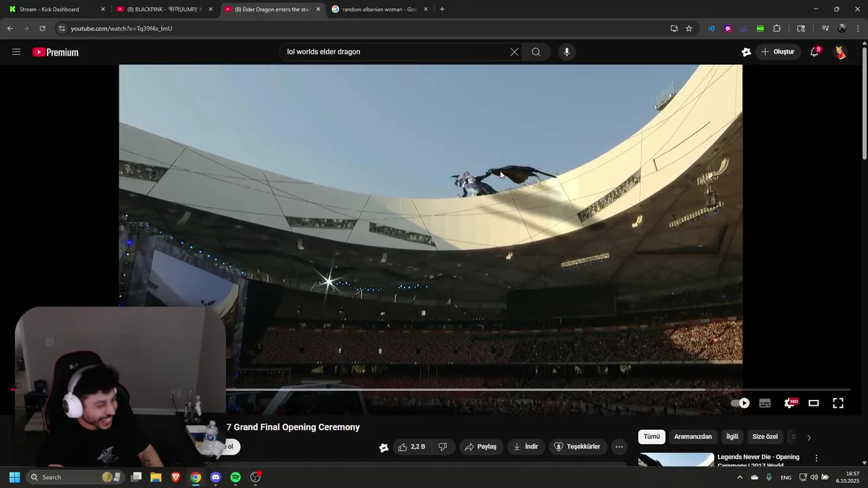Viewport: 868px width, 488px height.
Task: Switch to random albanian woman Google tab
Action: (380, 9)
